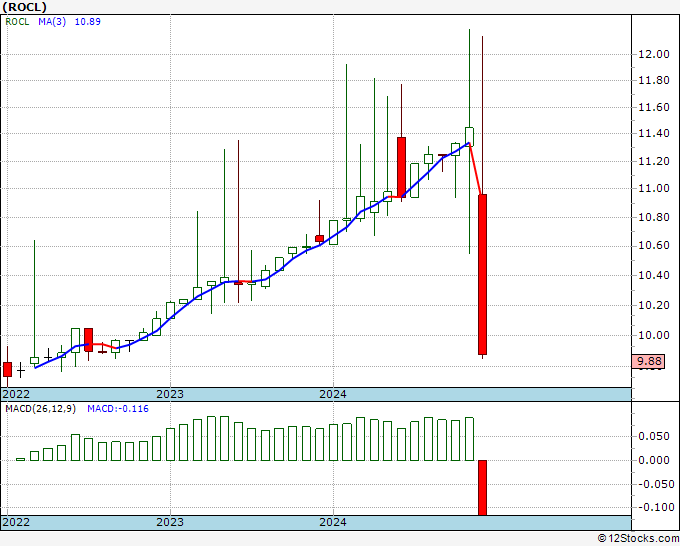The image size is (680, 546).
Task: Click the 12Stocks.com copyright link
Action: 638,539
